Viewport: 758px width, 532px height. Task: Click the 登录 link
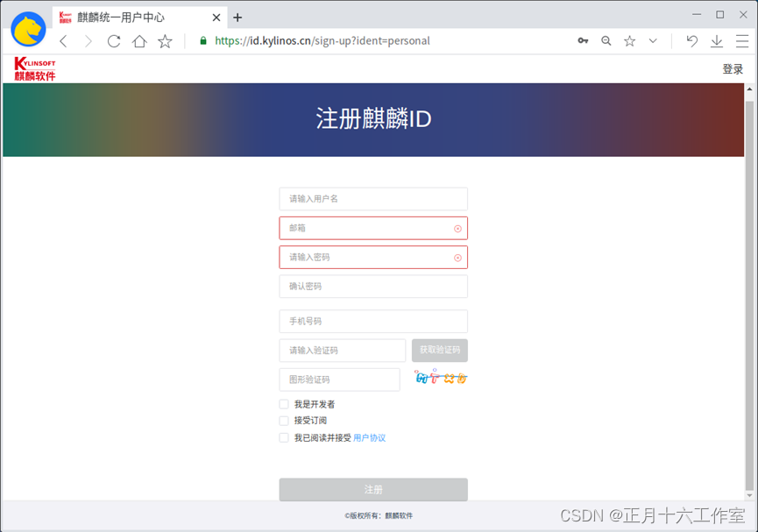click(733, 69)
